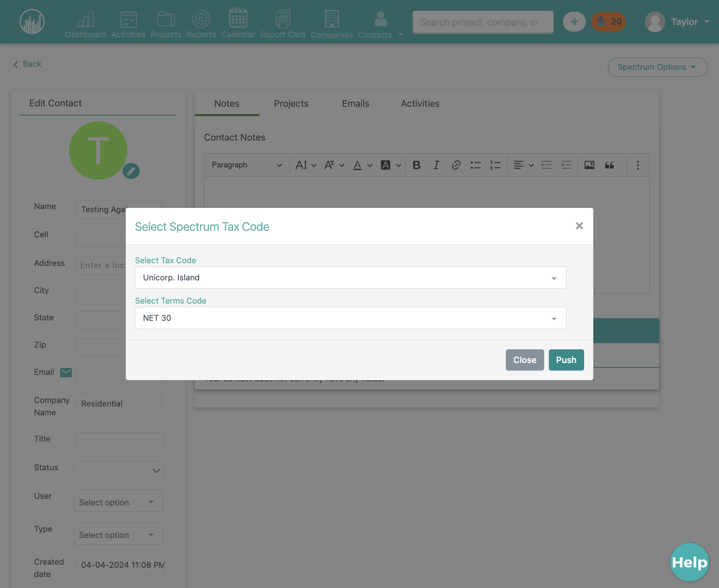Open the Help chat bubble
The height and width of the screenshot is (588, 719).
click(690, 562)
